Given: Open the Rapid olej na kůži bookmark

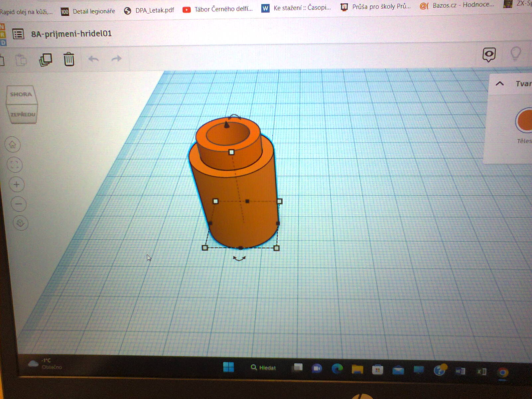Looking at the screenshot, I should (26, 12).
